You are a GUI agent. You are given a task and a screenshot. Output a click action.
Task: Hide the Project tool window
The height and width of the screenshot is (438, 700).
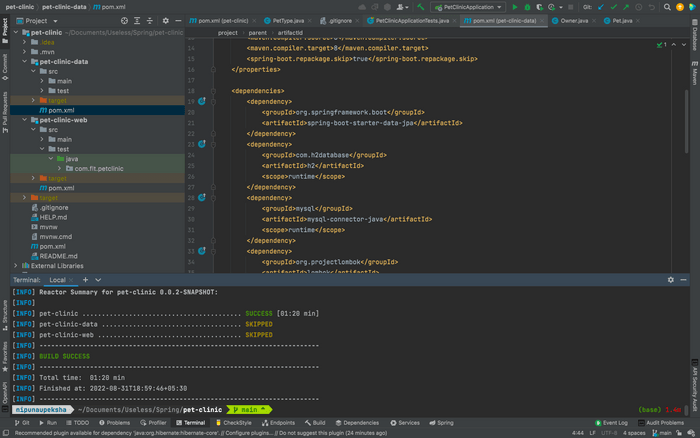(x=178, y=21)
